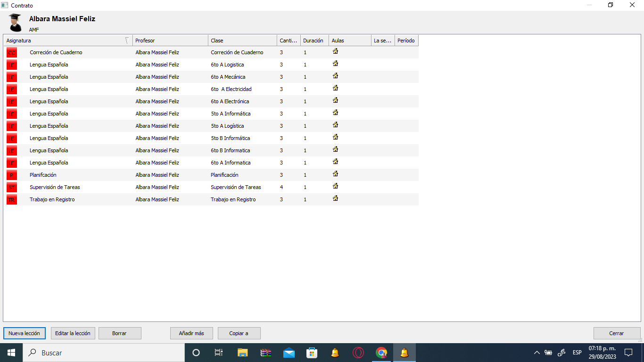Image resolution: width=644 pixels, height=362 pixels.
Task: Select '5to A Informática' class cell
Action: pos(231,114)
